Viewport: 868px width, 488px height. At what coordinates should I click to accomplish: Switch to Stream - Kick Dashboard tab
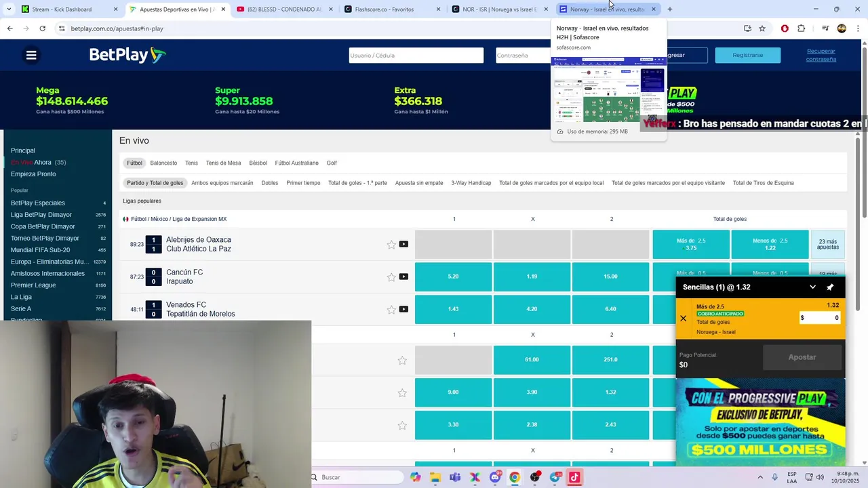click(68, 9)
